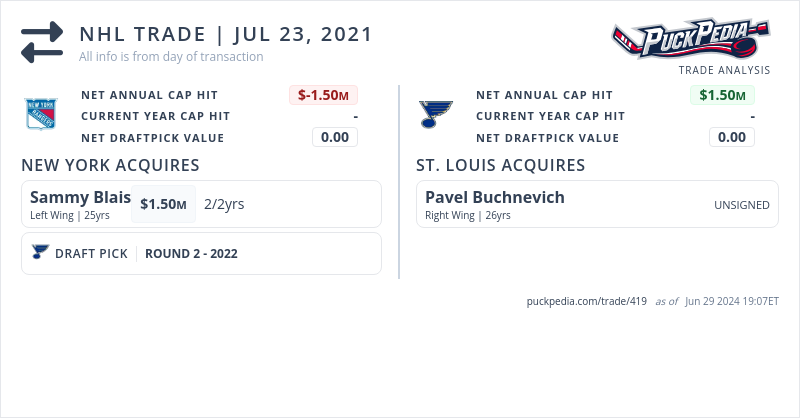Click St. Louis's green $1.50M cap hit badge
800x418 pixels.
pos(722,95)
